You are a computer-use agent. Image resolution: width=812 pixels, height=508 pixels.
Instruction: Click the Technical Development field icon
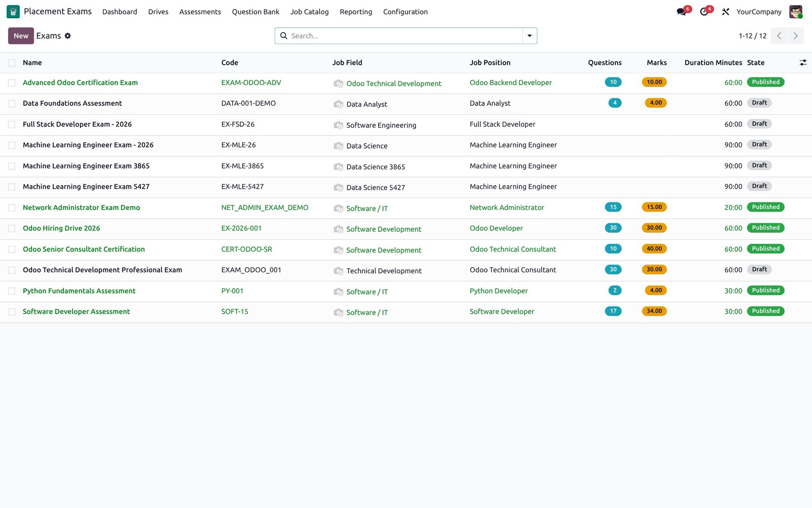[x=338, y=271]
